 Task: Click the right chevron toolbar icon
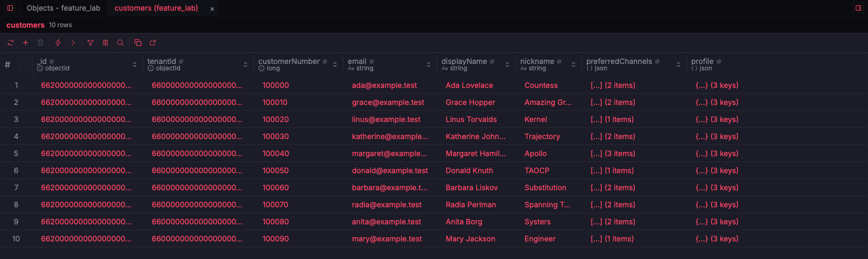[x=73, y=43]
